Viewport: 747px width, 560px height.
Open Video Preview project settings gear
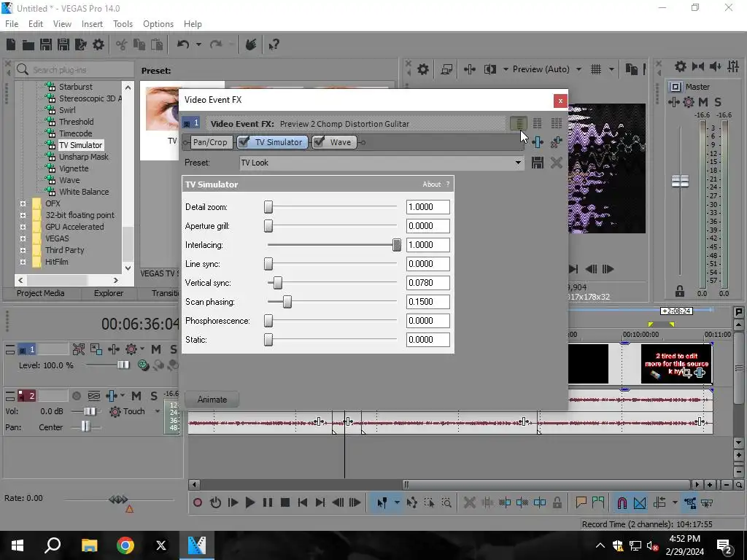coord(422,69)
